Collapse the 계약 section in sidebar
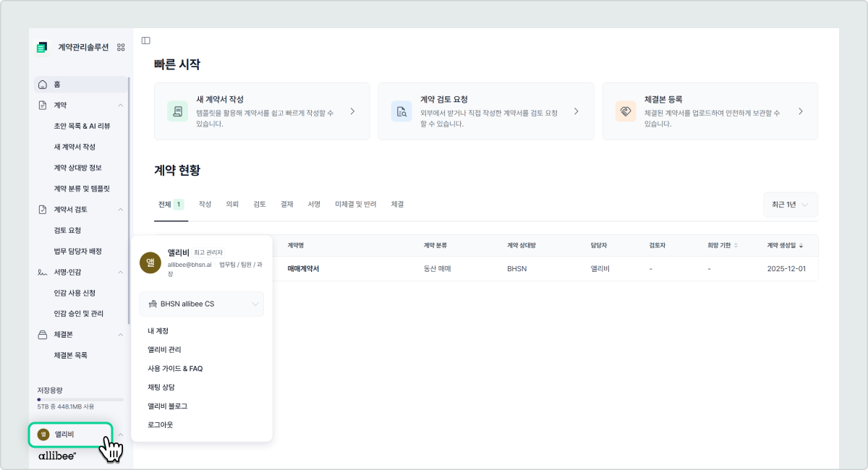Screen dimensions: 868x470 point(120,106)
